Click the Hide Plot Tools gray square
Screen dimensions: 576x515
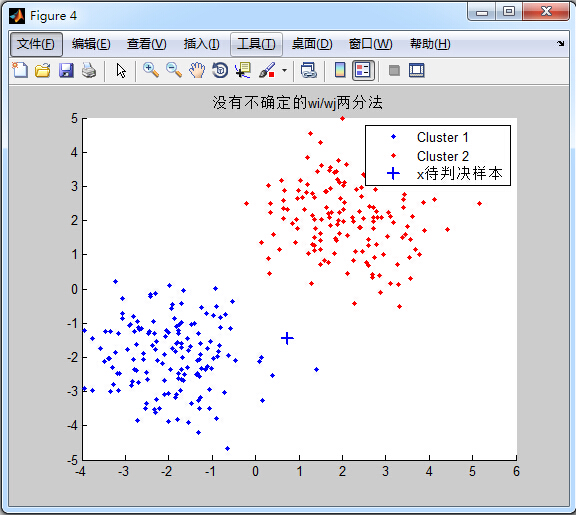pyautogui.click(x=394, y=70)
